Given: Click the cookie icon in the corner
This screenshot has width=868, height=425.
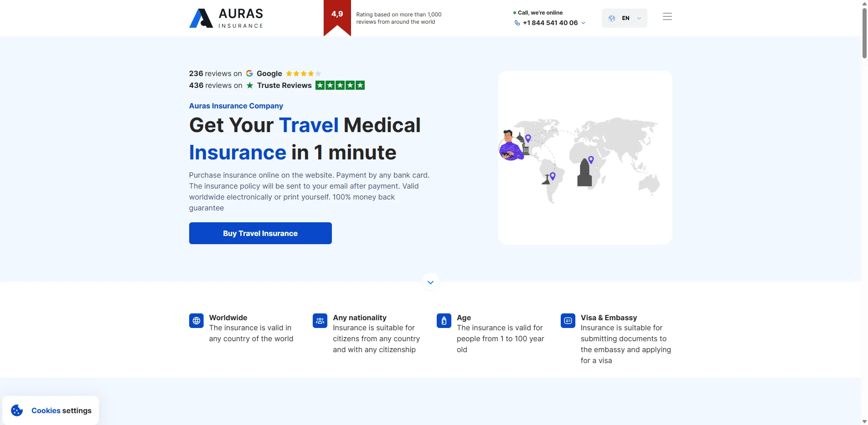Looking at the screenshot, I should pyautogui.click(x=16, y=410).
